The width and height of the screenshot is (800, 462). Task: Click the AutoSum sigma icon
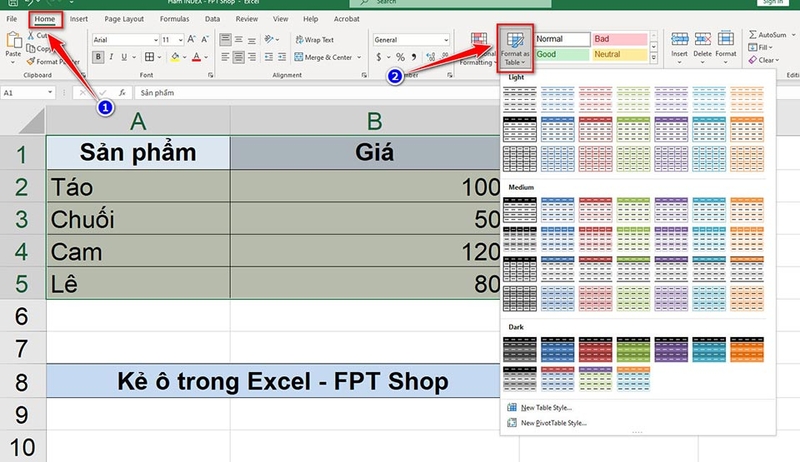(x=753, y=35)
